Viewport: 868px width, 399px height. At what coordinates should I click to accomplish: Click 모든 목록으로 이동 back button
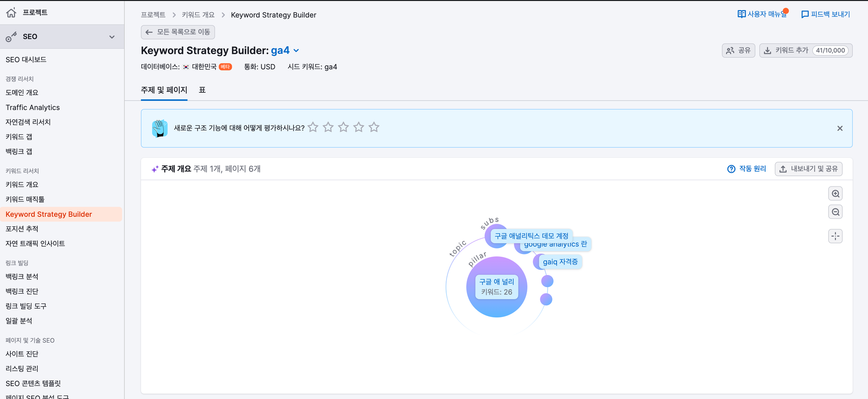click(178, 32)
